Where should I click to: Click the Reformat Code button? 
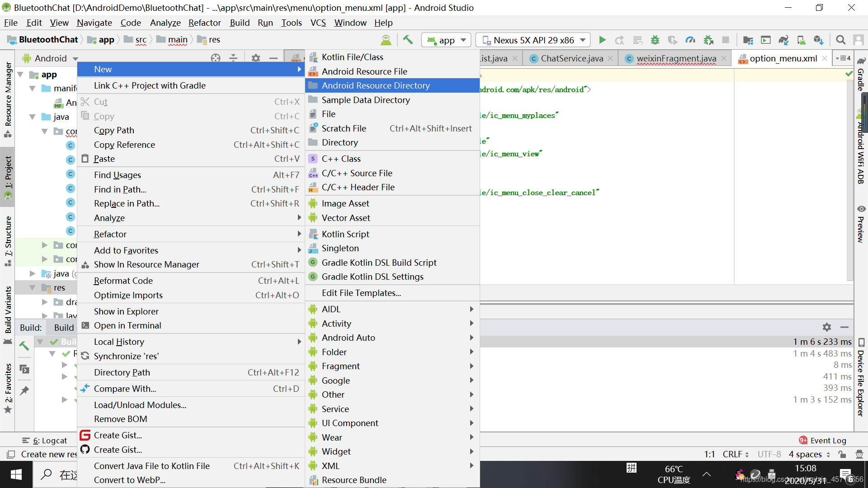[x=122, y=280]
